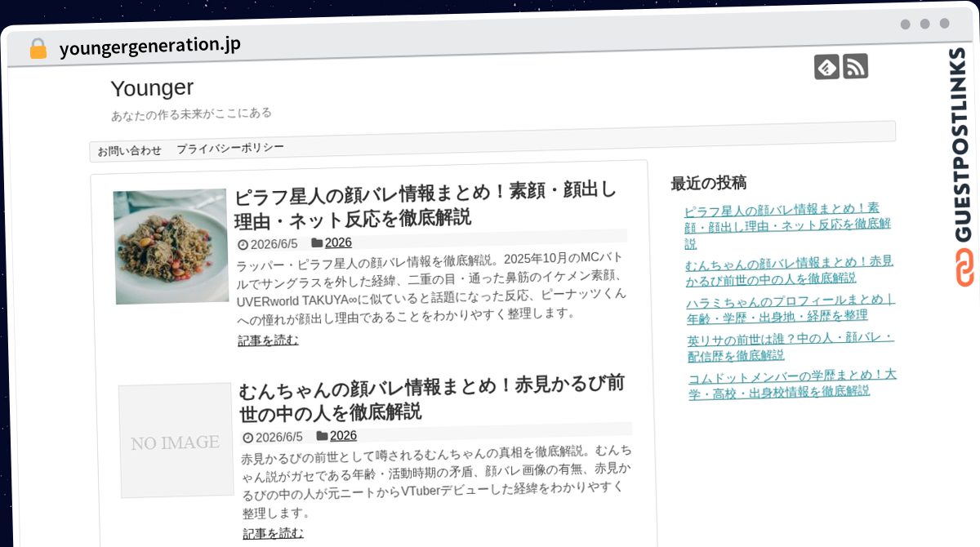Open the RSS feed icon
This screenshot has height=547, width=980.
pos(855,66)
